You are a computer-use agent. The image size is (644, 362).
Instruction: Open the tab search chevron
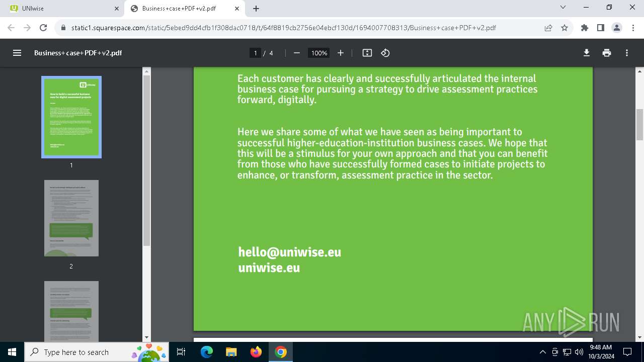[563, 8]
